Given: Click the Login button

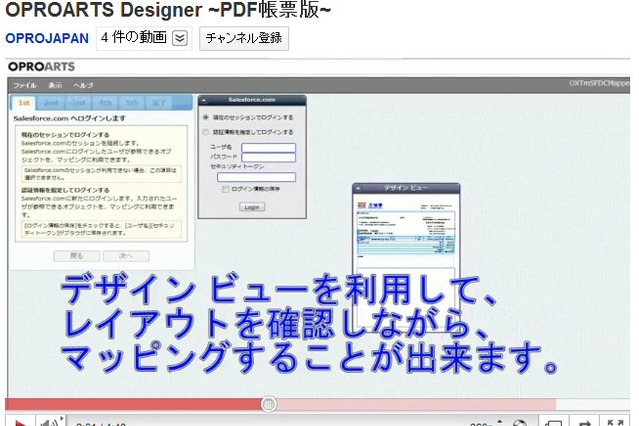Looking at the screenshot, I should point(252,207).
